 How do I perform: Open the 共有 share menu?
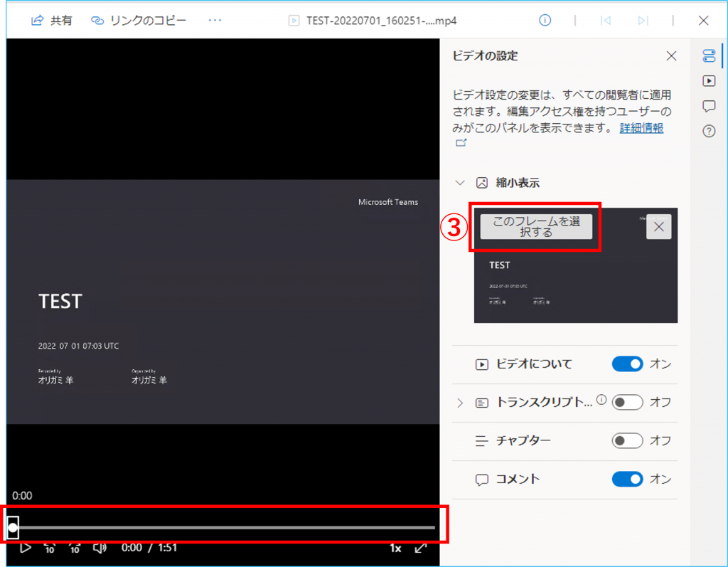(x=52, y=21)
